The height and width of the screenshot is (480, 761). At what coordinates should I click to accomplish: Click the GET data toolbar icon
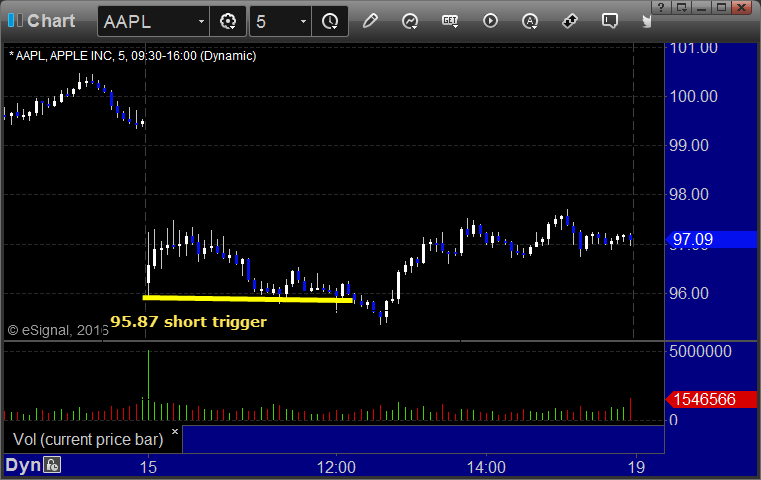pyautogui.click(x=450, y=21)
